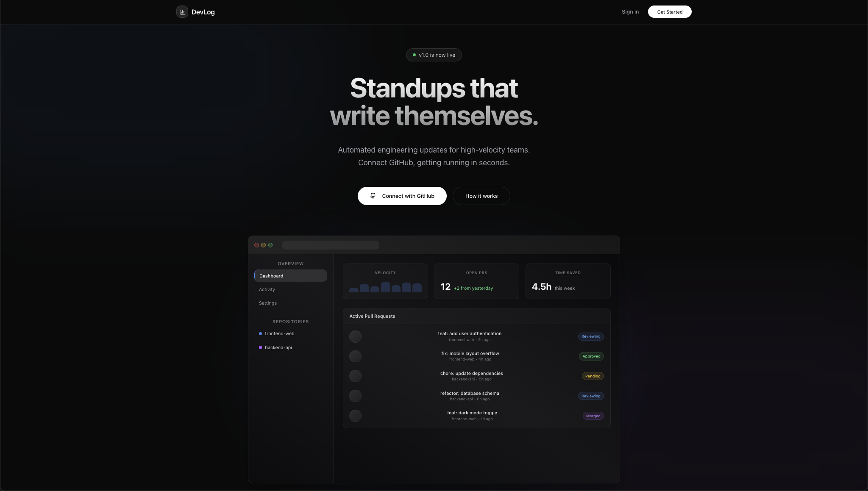
Task: Click the How it works button
Action: click(481, 196)
